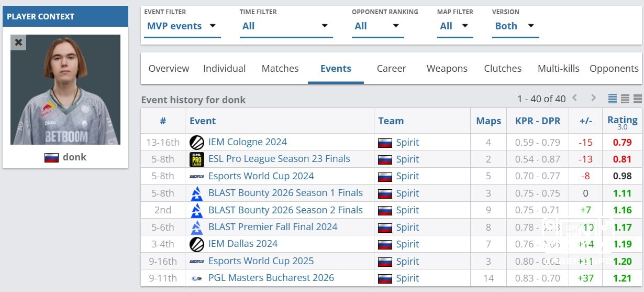Click the IEM Cologne 2024 event logo
Screen dimensions: 644x292
(x=197, y=142)
